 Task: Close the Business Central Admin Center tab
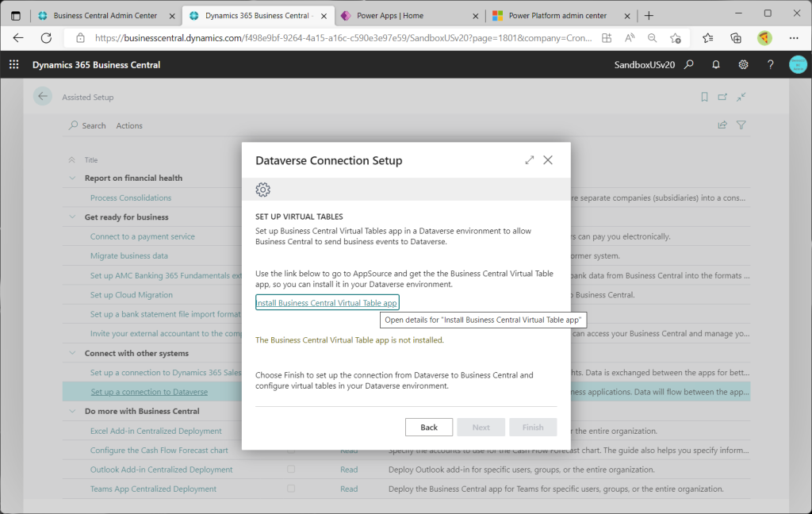172,16
